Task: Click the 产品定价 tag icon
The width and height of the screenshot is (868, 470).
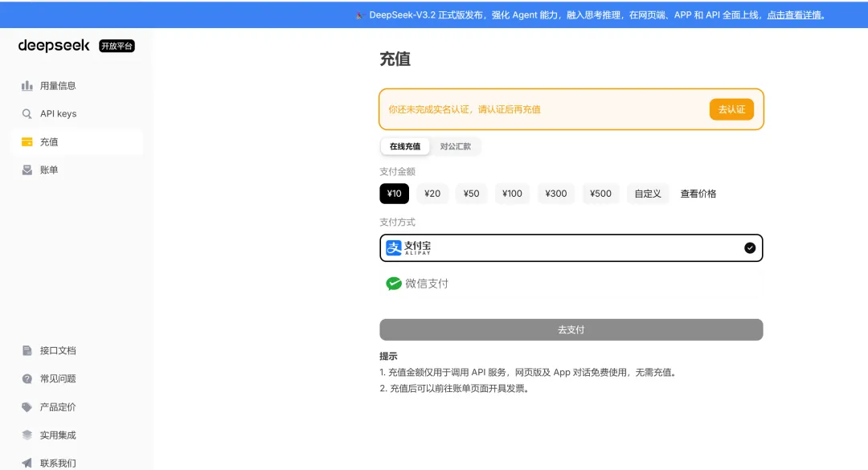Action: (x=27, y=407)
